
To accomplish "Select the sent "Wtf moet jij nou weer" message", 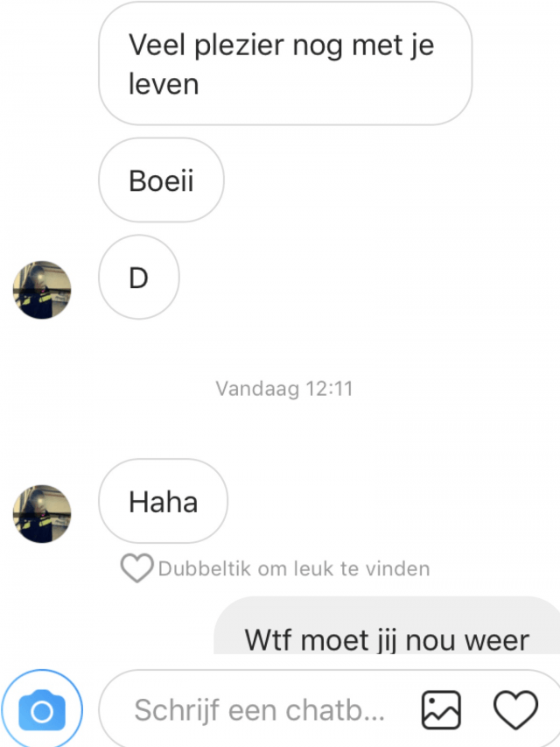I will pos(387,626).
